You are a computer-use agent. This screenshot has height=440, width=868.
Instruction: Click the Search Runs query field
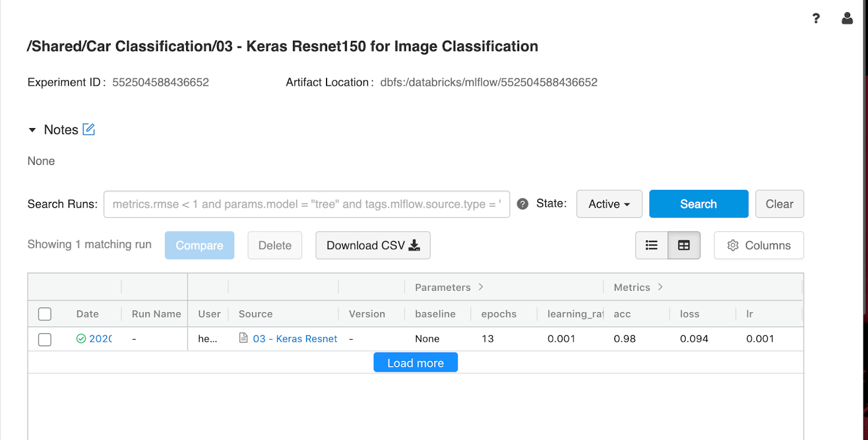click(307, 204)
